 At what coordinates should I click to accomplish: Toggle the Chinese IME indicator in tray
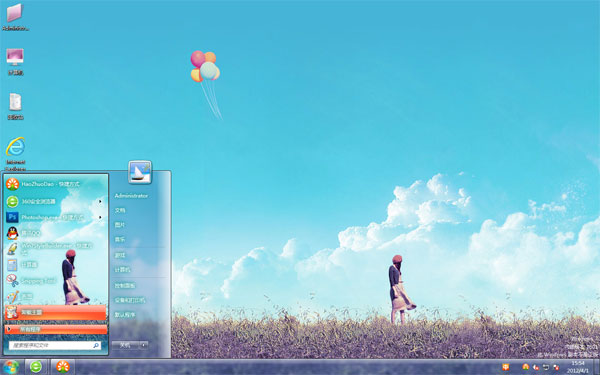pyautogui.click(x=506, y=367)
